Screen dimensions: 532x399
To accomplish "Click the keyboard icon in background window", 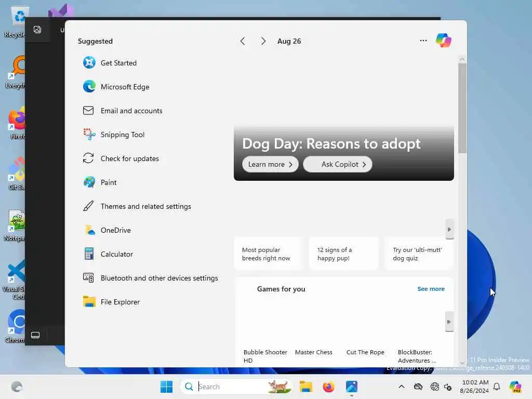I will (x=35, y=336).
